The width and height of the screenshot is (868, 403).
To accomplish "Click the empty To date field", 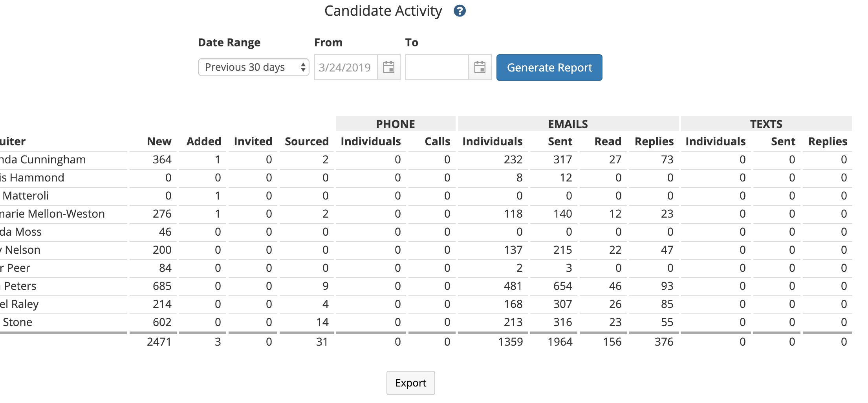I will (x=437, y=67).
